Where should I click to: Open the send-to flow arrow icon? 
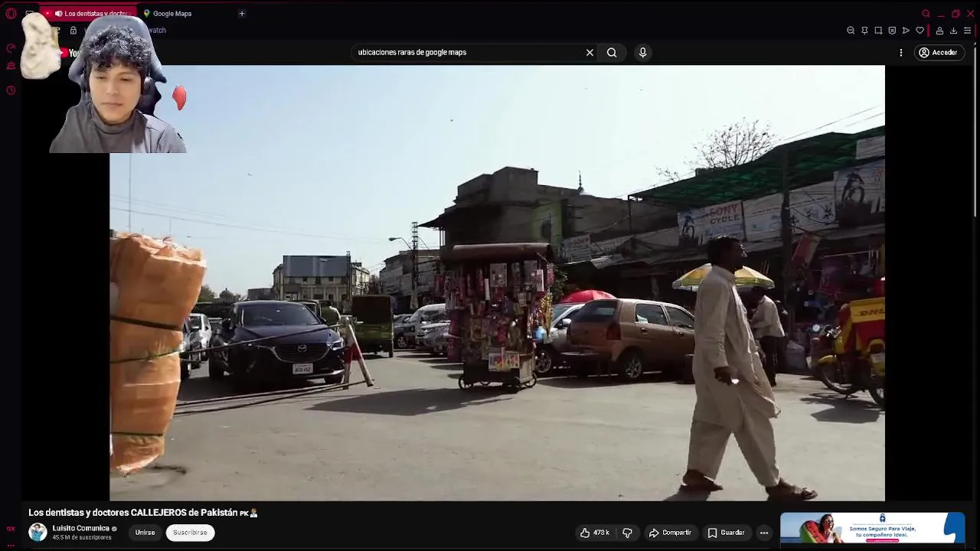coord(906,31)
